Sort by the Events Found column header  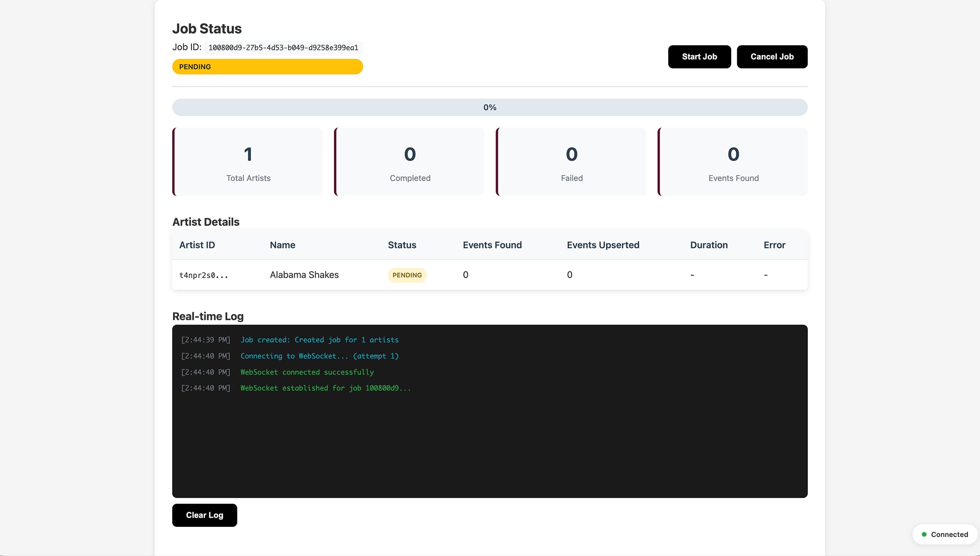pyautogui.click(x=492, y=245)
